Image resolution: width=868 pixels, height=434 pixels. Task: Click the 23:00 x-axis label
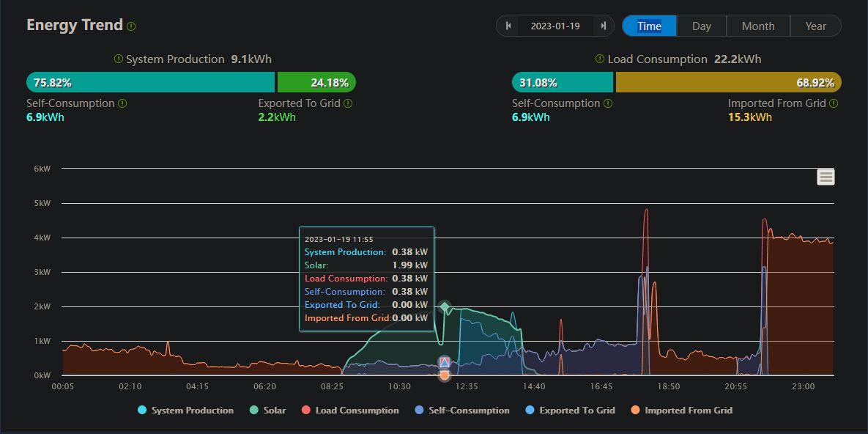point(804,386)
